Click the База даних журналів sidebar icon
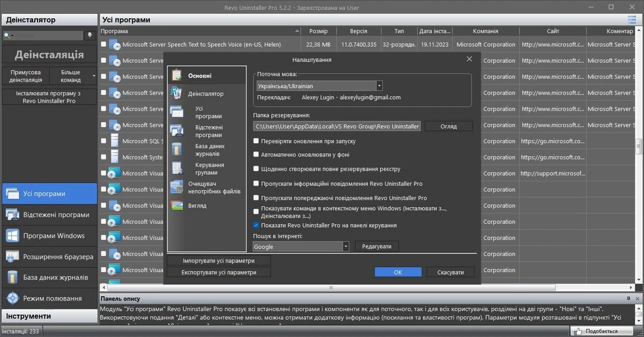Image resolution: width=644 pixels, height=337 pixels. click(12, 277)
